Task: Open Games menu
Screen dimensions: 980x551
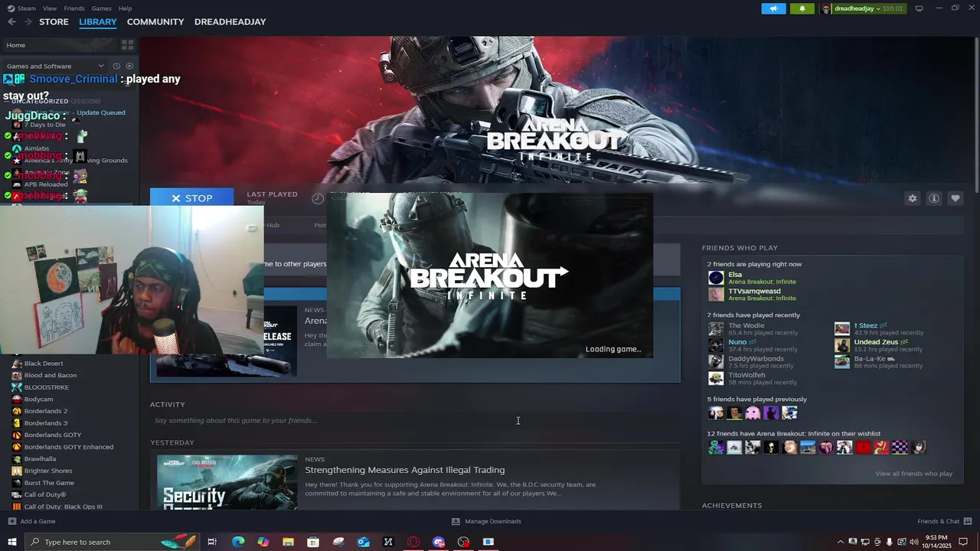Action: [102, 8]
